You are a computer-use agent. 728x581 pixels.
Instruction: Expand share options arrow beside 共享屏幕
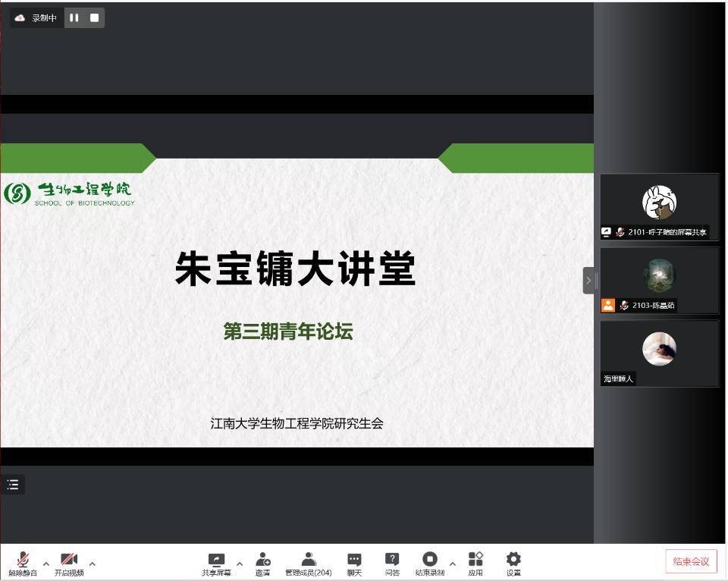tap(240, 564)
